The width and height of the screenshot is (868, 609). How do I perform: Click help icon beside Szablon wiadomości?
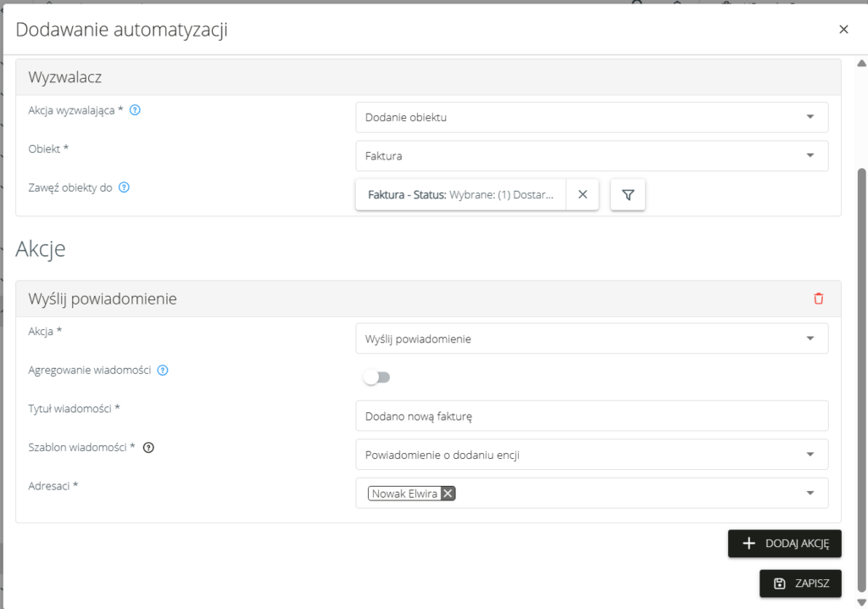(x=148, y=448)
